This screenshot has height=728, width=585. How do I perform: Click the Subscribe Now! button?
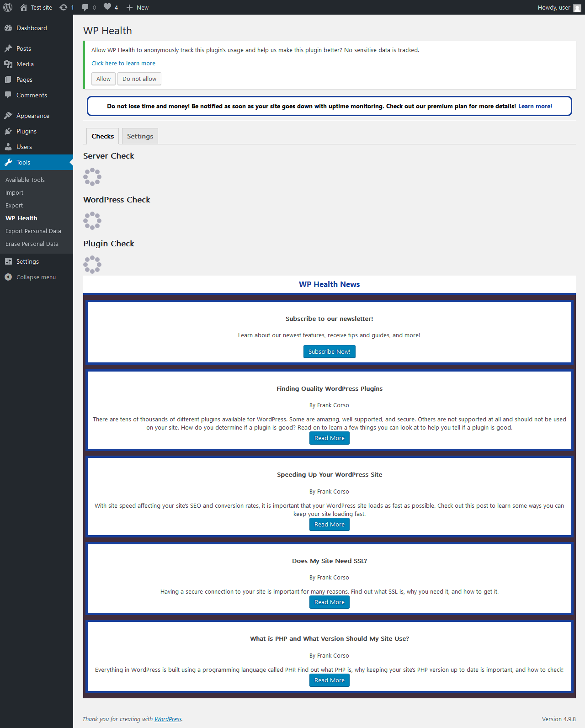pos(330,351)
